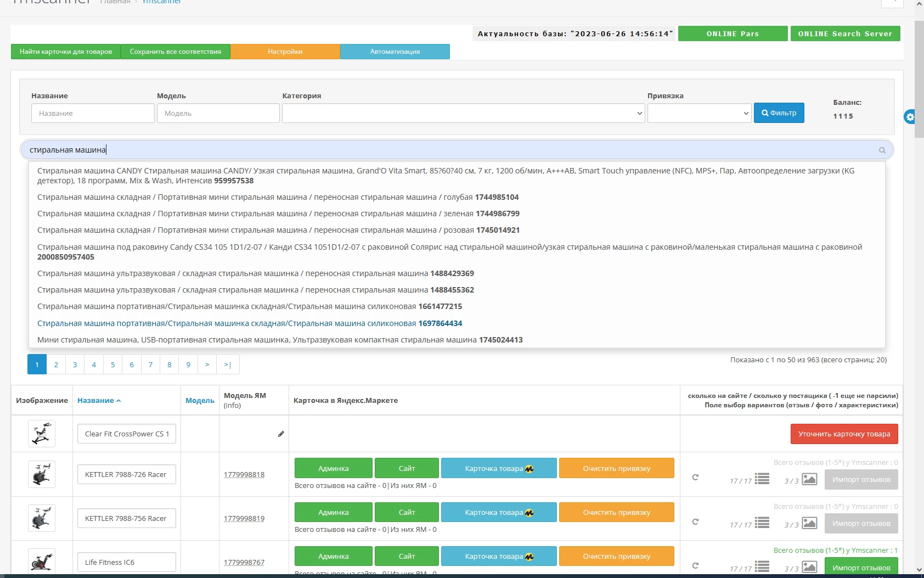Open the Привязка dropdown
The image size is (924, 578).
coord(699,114)
